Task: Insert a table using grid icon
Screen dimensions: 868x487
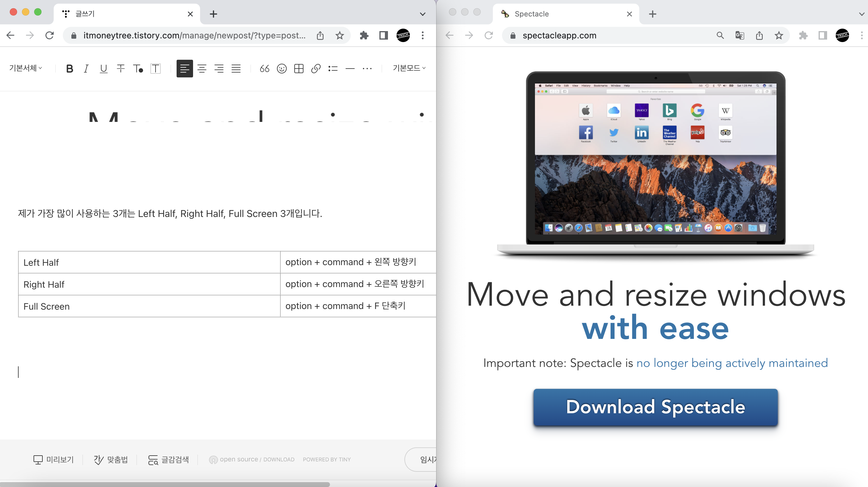Action: pos(299,69)
